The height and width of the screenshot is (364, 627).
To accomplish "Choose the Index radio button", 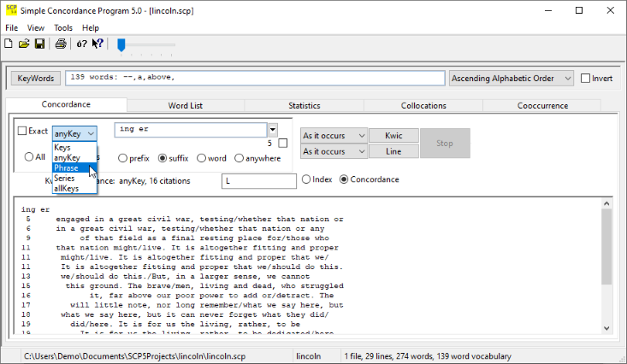I will (306, 179).
